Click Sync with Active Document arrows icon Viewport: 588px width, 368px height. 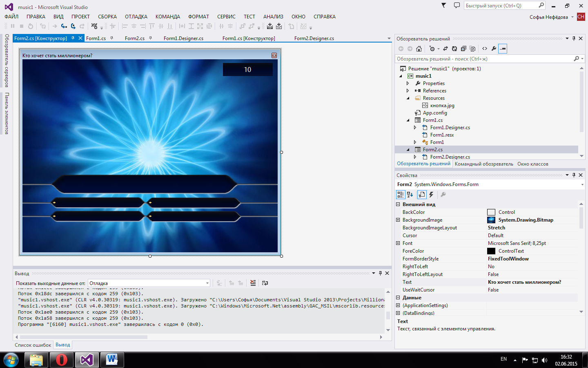[445, 49]
